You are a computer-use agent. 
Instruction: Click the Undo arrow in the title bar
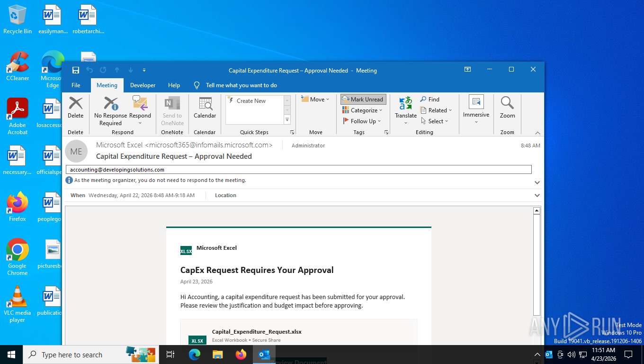point(89,70)
